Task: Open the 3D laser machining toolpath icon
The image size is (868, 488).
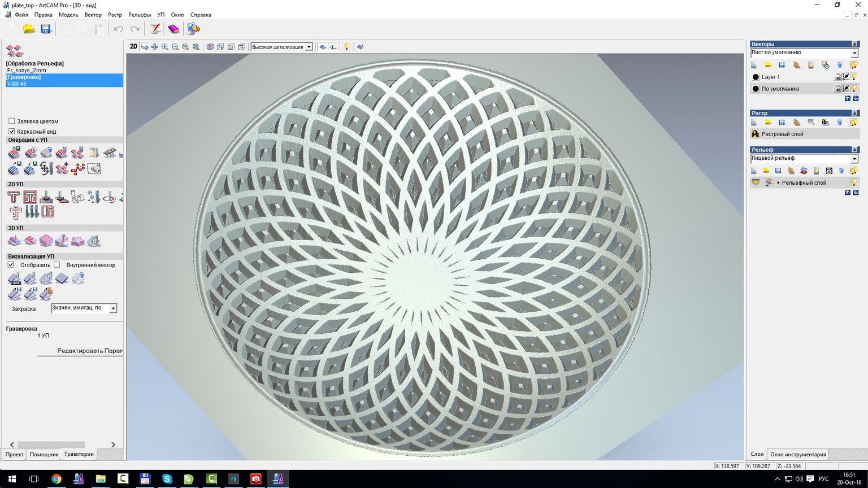Action: [x=62, y=241]
